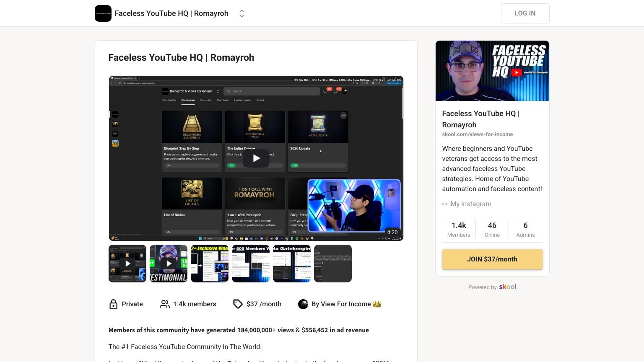This screenshot has width=644, height=362.
Task: Select the first classroom video thumbnail
Action: 127,264
